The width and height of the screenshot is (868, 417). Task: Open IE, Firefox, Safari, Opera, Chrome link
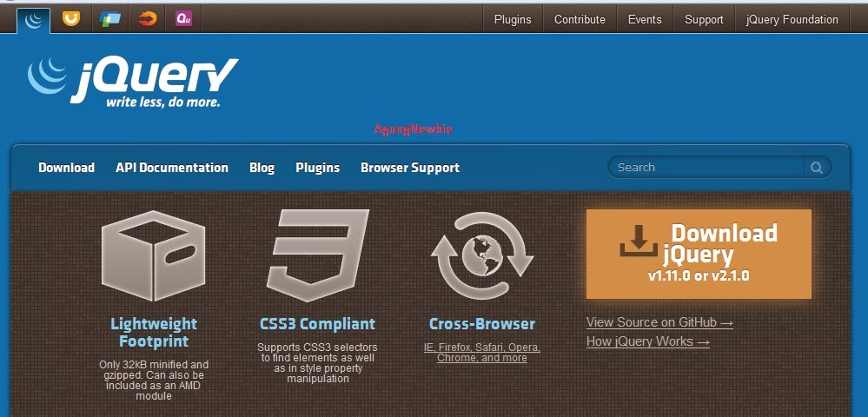482,353
